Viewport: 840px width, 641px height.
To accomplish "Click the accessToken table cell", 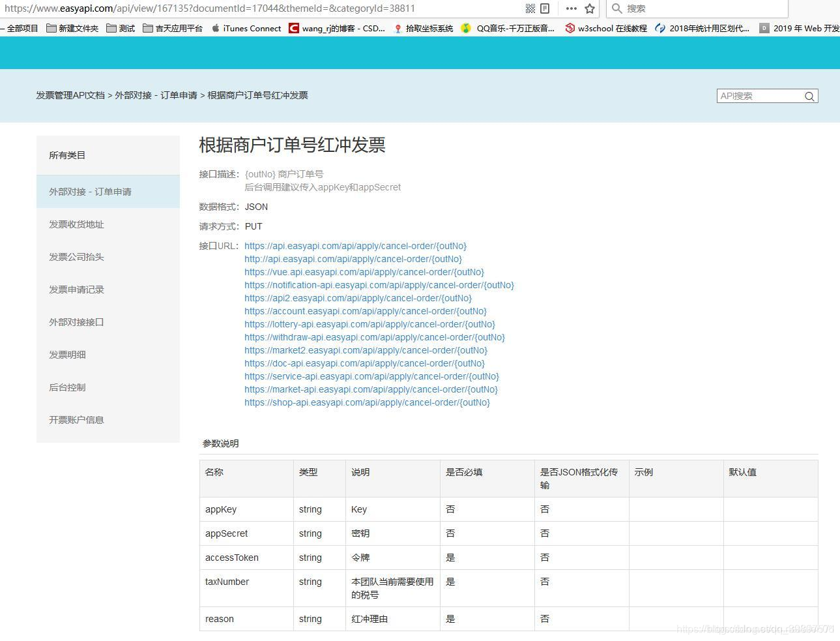I will [246, 558].
